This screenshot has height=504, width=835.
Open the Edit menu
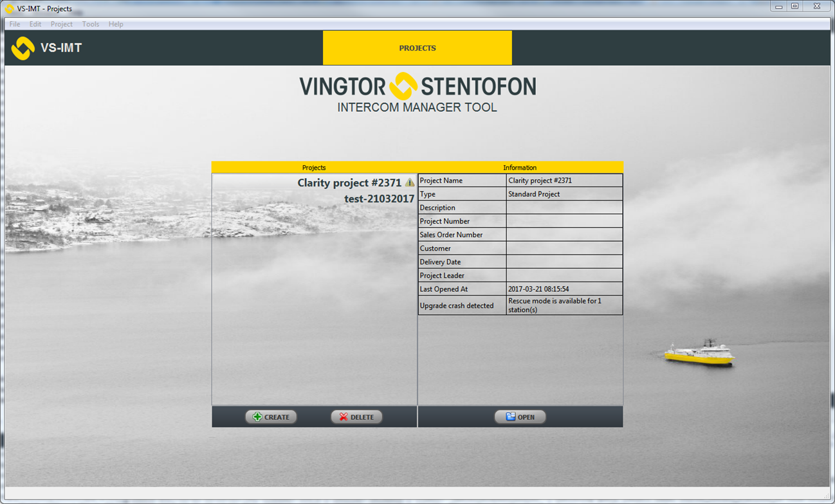pyautogui.click(x=35, y=24)
